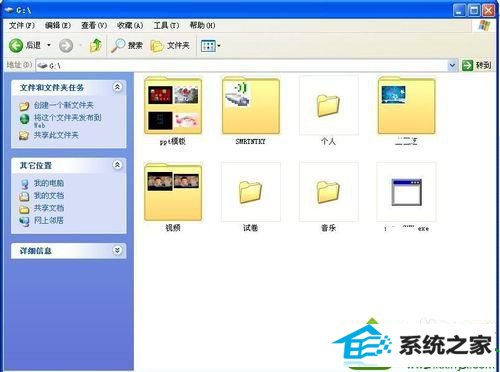Minimize the G:\ window
Screen dimensions: 500x372
pyautogui.click(x=459, y=10)
